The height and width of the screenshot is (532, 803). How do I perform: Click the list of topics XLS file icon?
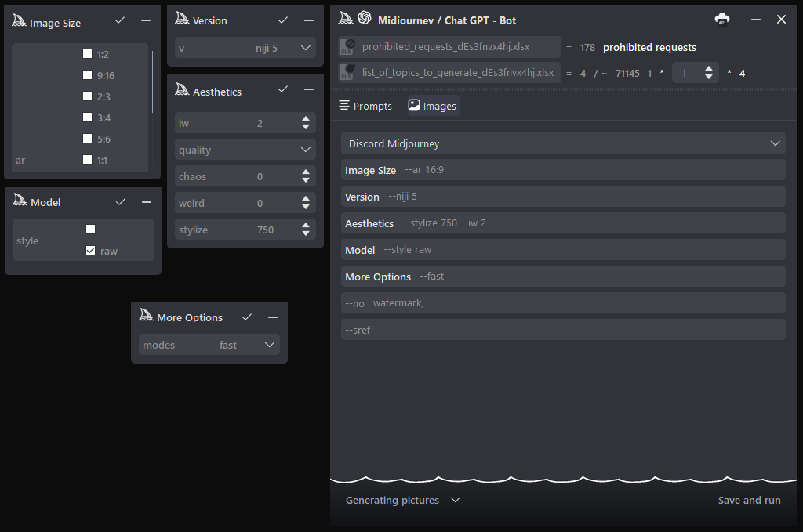click(347, 72)
